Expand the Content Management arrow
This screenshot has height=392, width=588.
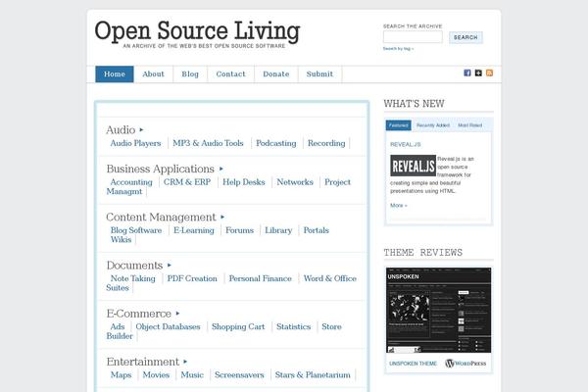[x=222, y=217]
